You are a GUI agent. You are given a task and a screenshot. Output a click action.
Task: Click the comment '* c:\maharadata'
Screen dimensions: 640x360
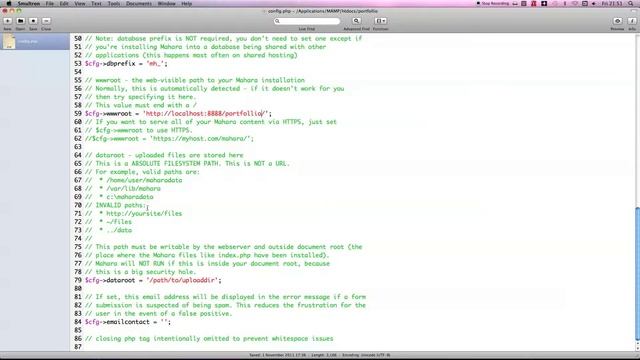click(x=119, y=197)
